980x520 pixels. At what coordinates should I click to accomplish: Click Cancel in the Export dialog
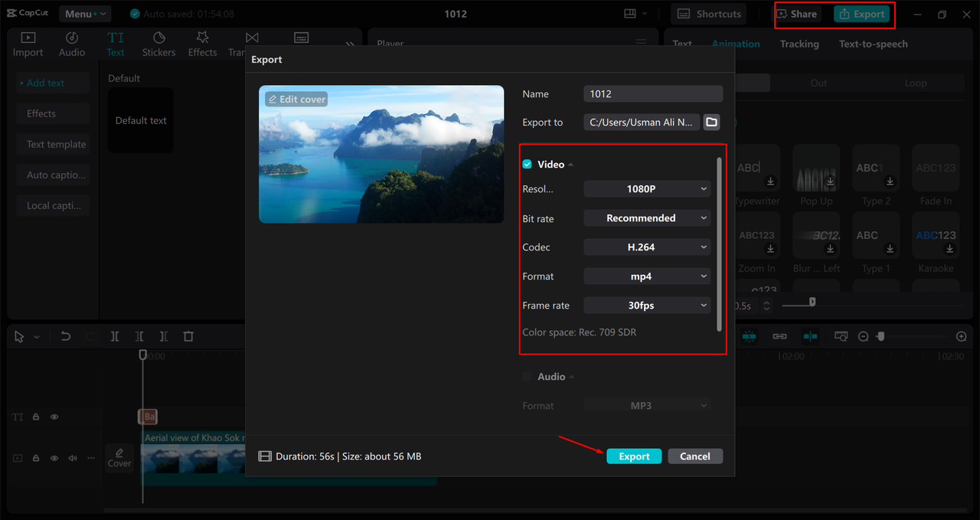coord(695,456)
